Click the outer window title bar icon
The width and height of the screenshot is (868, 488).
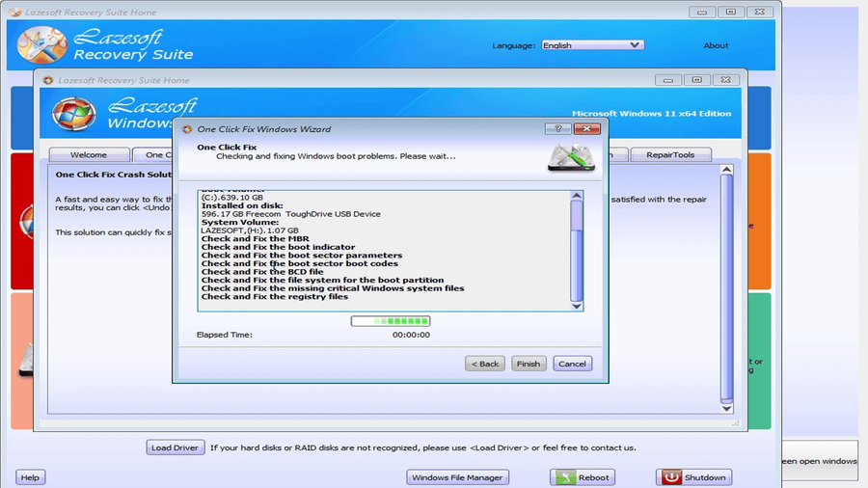[14, 12]
